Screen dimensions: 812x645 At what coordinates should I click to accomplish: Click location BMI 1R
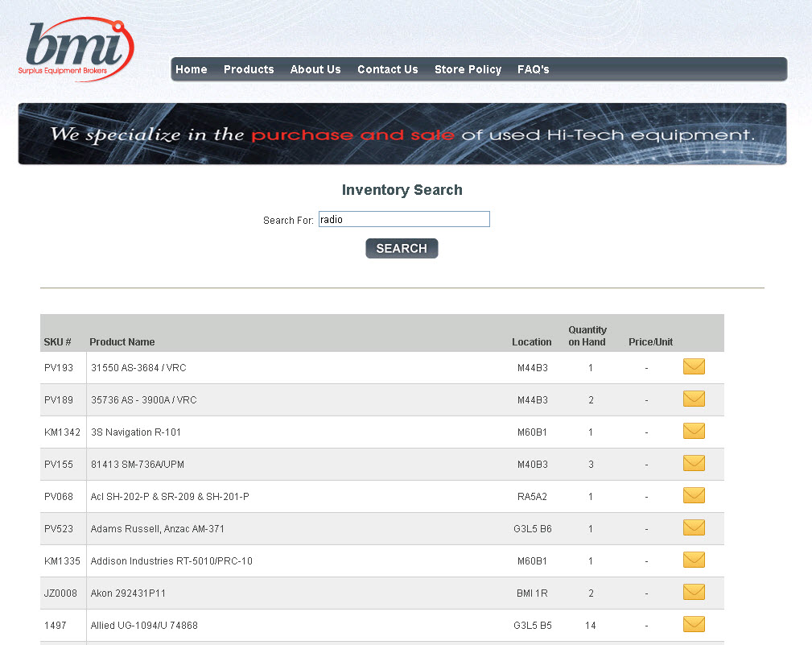(533, 593)
